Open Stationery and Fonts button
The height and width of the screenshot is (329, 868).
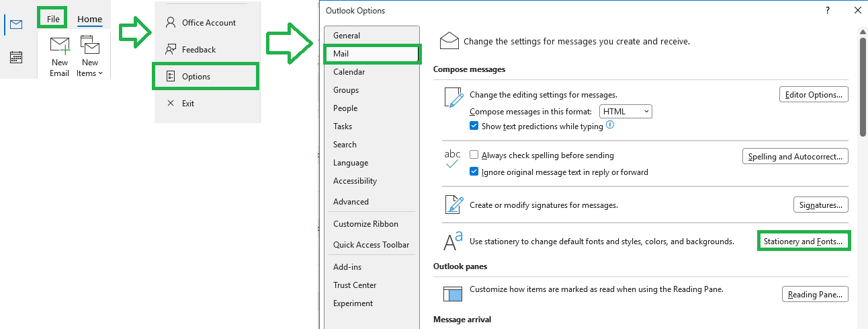(x=804, y=241)
